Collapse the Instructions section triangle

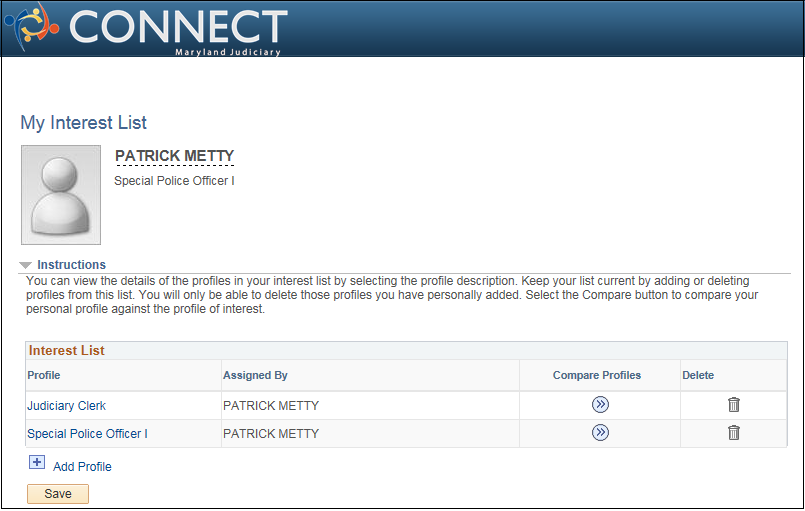coord(25,265)
